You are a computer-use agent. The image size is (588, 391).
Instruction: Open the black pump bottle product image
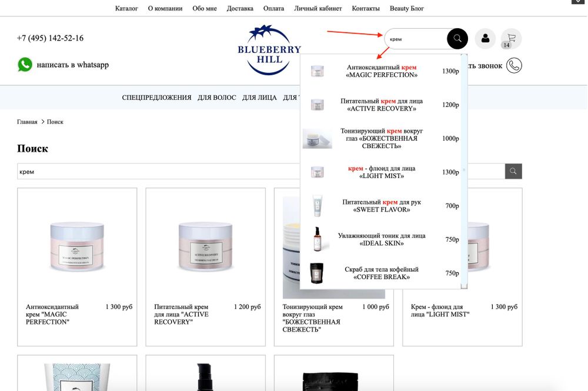point(205,377)
